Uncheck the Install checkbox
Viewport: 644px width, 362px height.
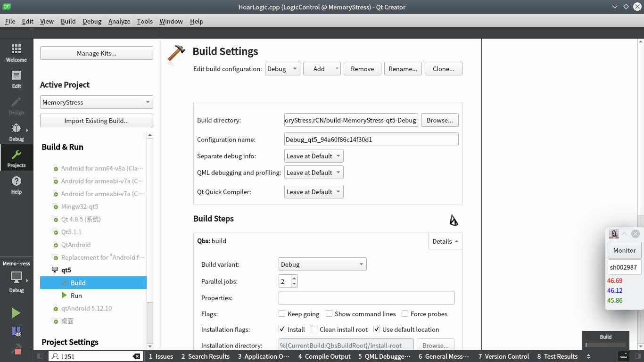[282, 329]
